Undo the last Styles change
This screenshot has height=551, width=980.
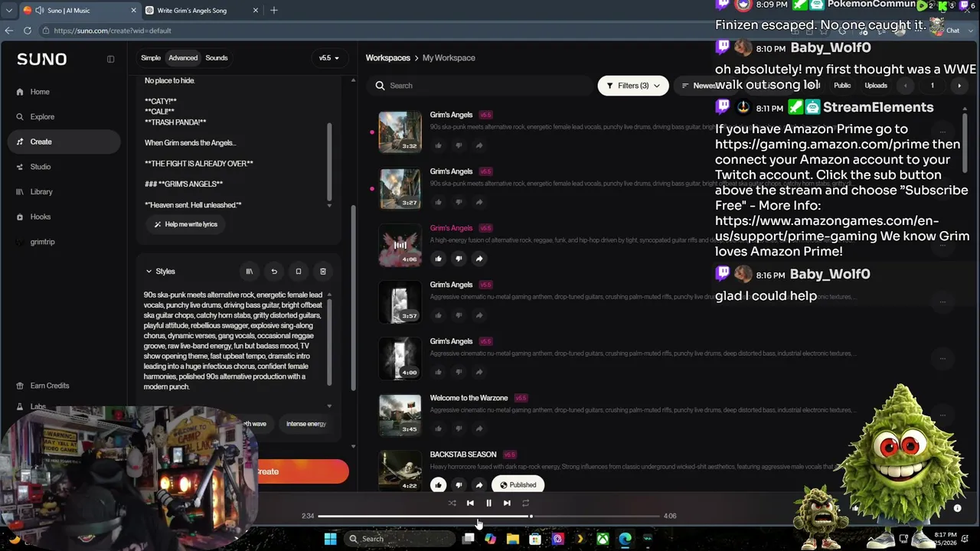tap(273, 272)
